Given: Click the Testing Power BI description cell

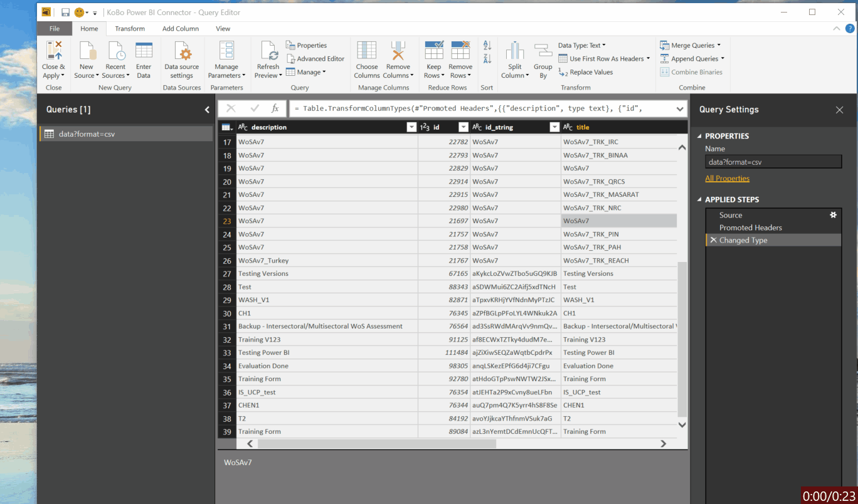Looking at the screenshot, I should 327,352.
